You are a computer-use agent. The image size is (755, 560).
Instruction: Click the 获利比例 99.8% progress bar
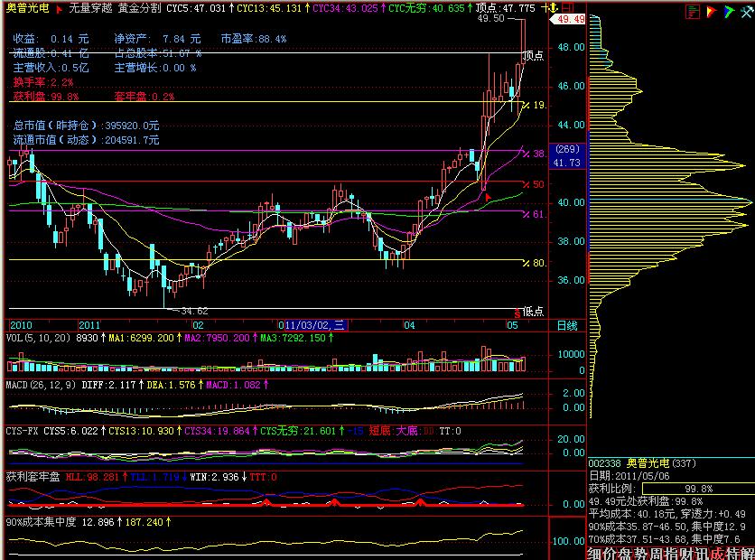tap(698, 489)
